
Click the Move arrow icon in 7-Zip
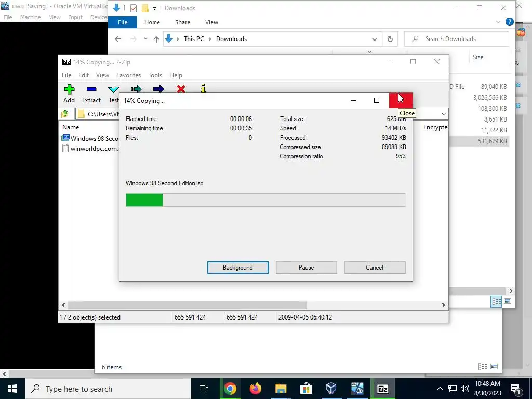(158, 89)
